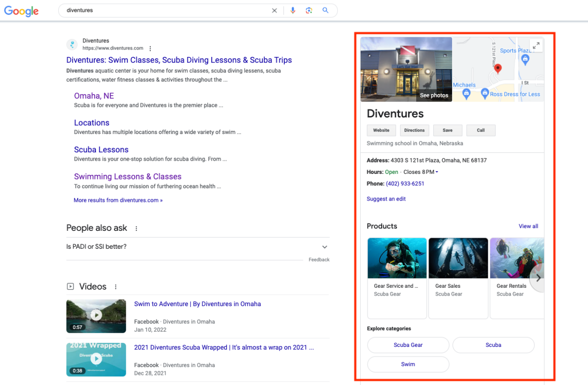
Task: Clear the search query with the X icon
Action: [274, 10]
